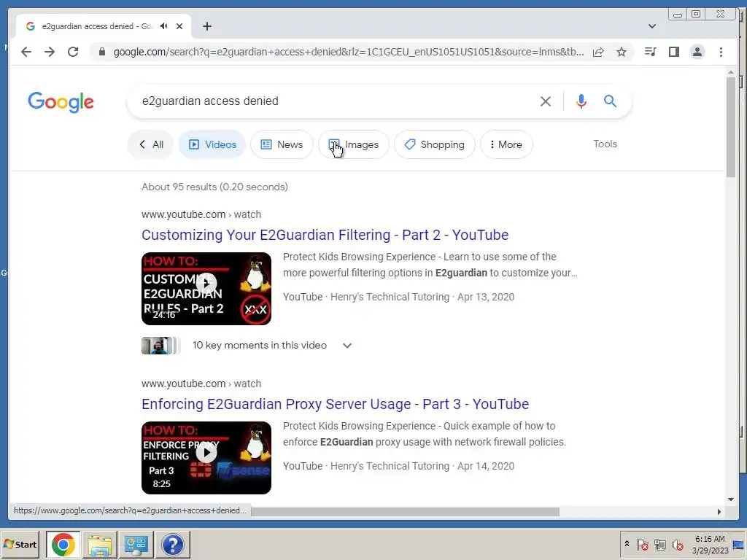Screen dimensions: 747x560
Task: Select the Videos filter tab
Action: pyautogui.click(x=212, y=144)
